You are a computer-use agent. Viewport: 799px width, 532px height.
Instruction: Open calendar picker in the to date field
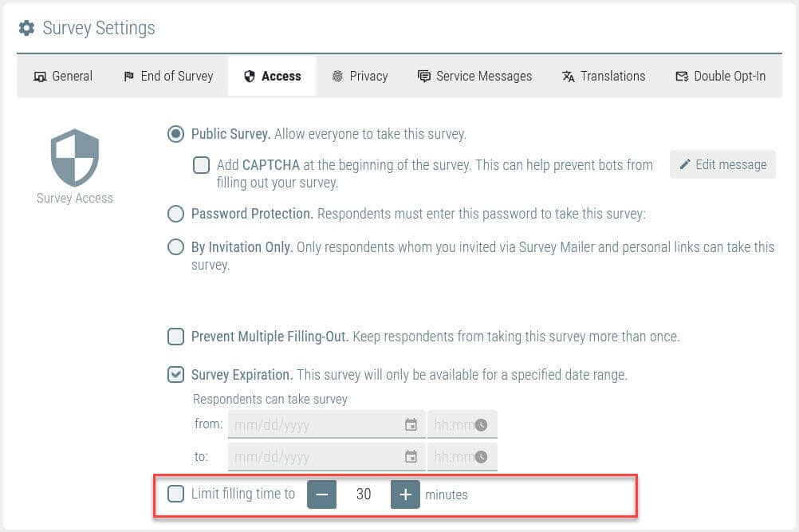pyautogui.click(x=411, y=456)
